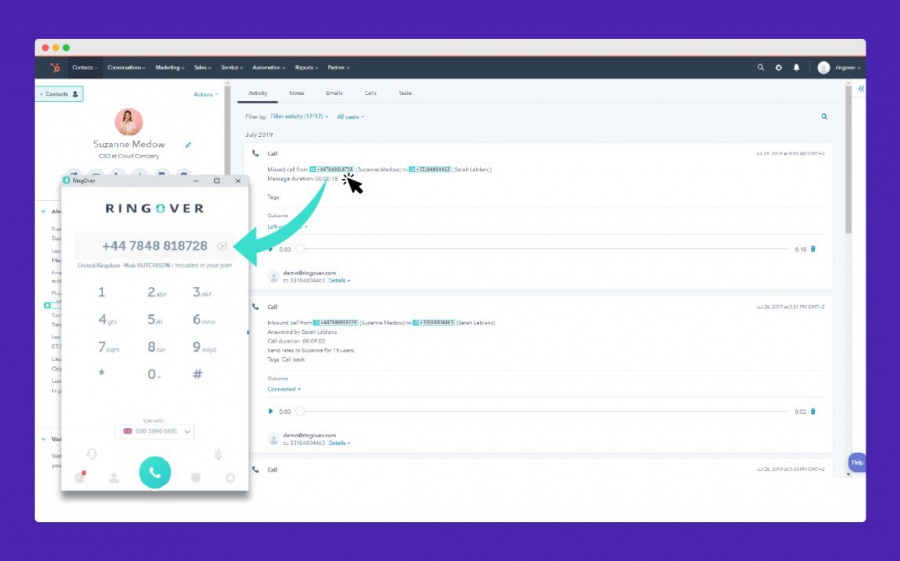
Task: Open HubSpot settings gear icon
Action: click(x=778, y=67)
